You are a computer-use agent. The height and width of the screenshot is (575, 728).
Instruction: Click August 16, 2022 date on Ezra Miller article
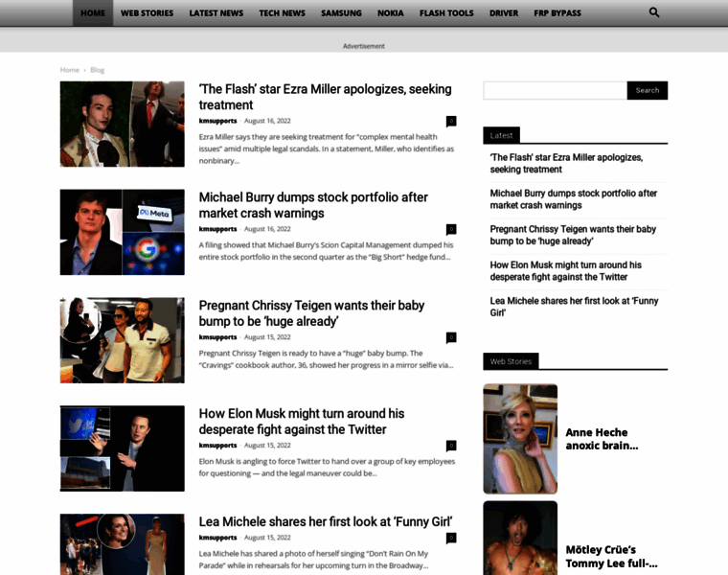pyautogui.click(x=267, y=121)
